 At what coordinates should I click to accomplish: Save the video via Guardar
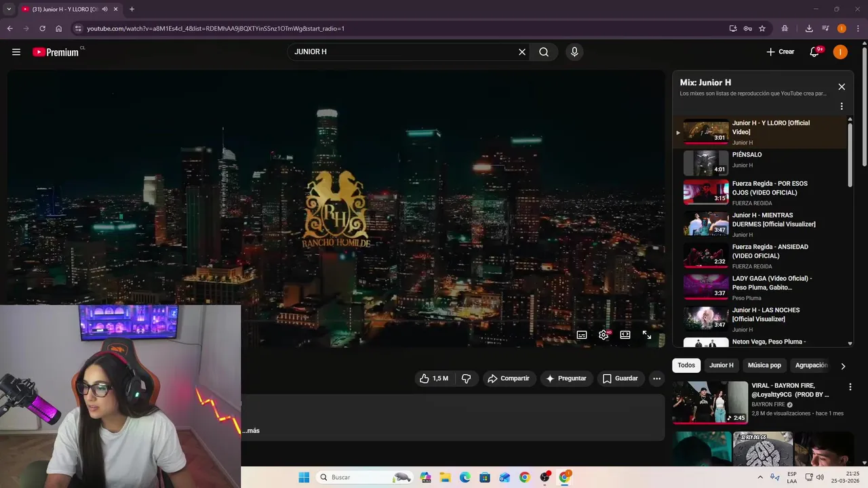[620, 378]
